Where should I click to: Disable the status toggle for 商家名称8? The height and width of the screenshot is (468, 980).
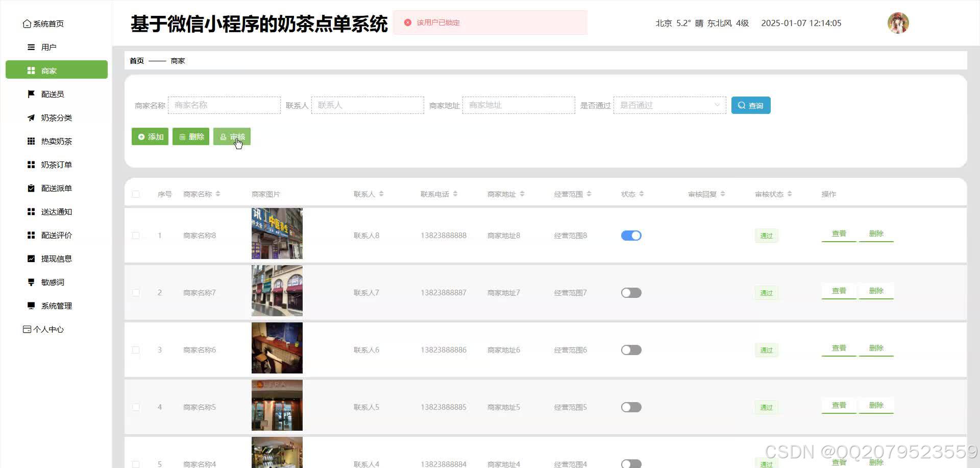631,236
